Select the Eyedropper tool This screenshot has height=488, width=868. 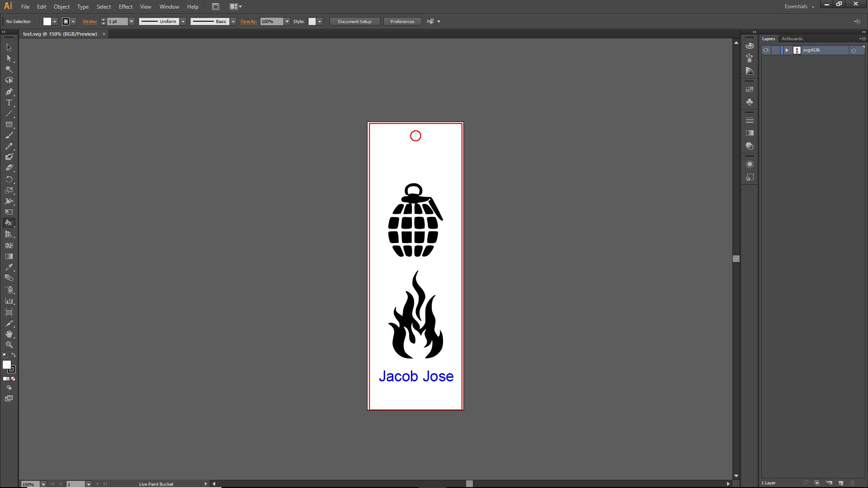(9, 267)
